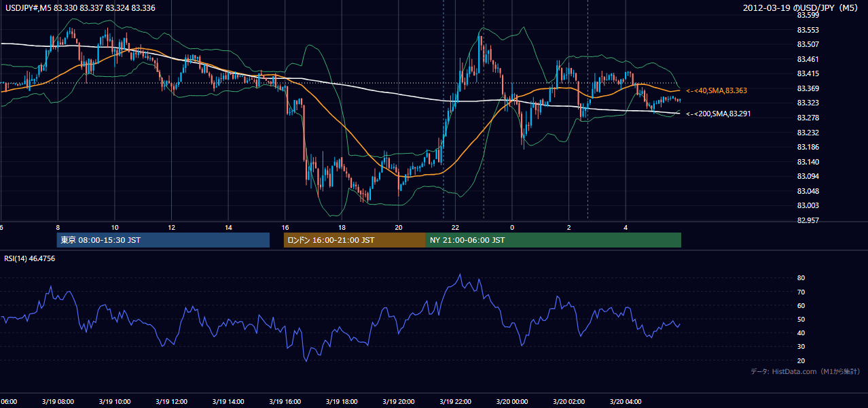Click the 83.461 price axis label

tap(808, 59)
